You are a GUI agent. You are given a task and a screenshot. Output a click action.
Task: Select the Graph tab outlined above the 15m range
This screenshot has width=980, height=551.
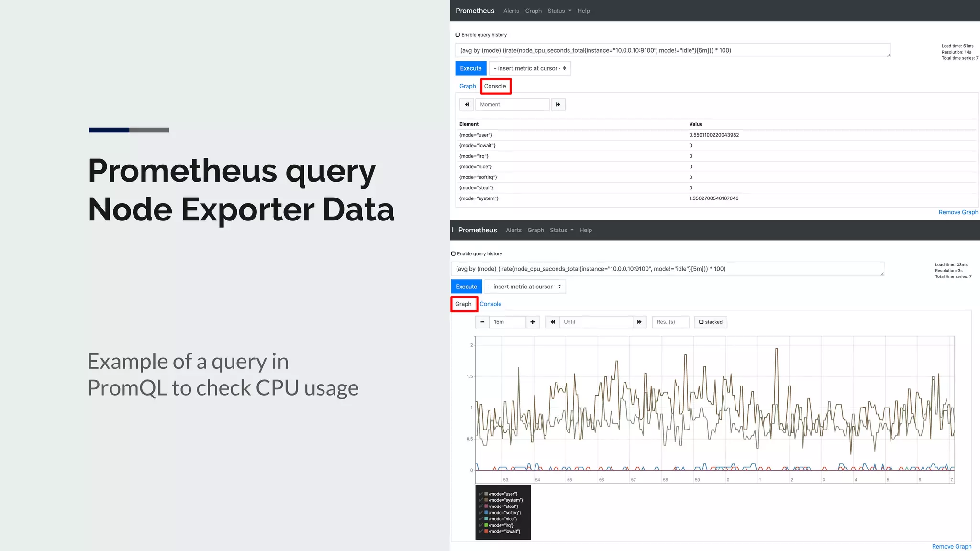pos(463,304)
